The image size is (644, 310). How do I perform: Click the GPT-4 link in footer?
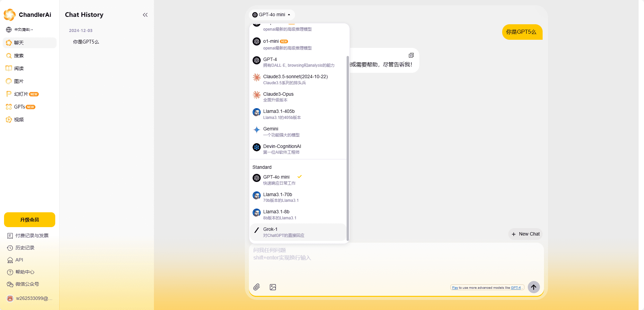[x=516, y=288]
